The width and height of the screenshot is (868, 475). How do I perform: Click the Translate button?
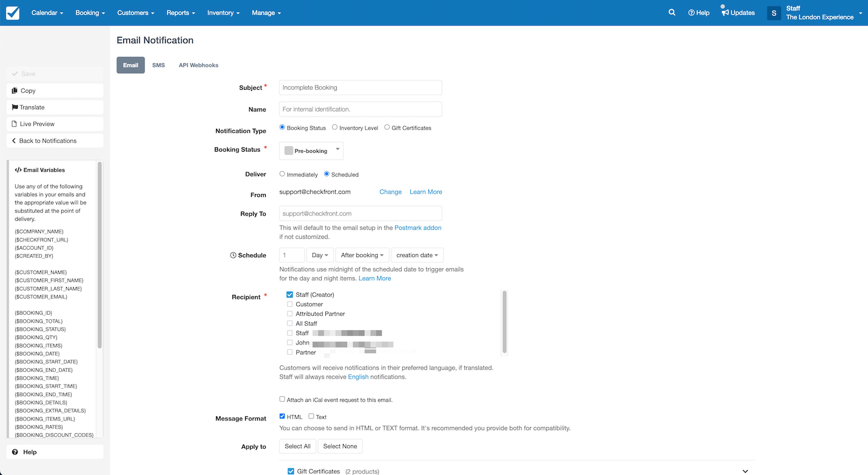click(x=55, y=107)
